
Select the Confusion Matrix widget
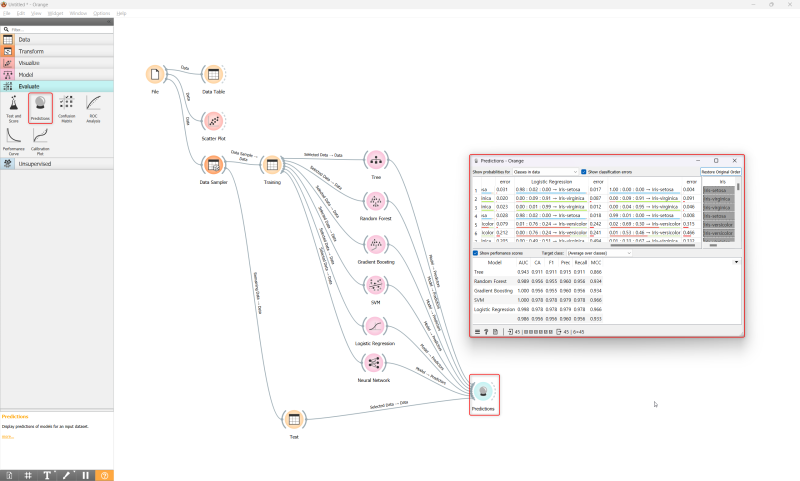(x=66, y=109)
